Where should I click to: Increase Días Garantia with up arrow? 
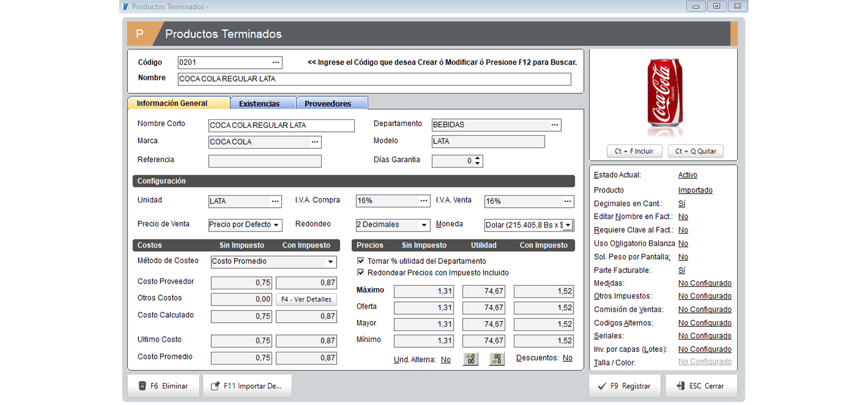click(x=477, y=158)
